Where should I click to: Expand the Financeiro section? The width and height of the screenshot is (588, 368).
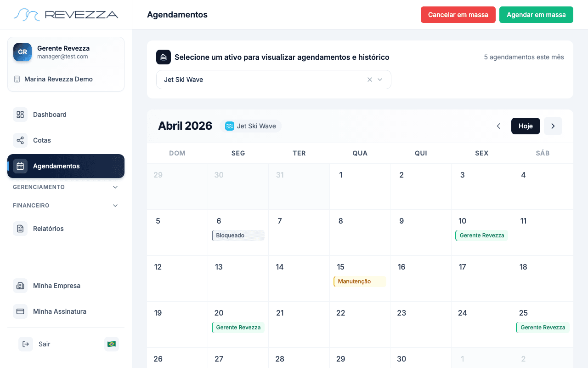pos(66,206)
